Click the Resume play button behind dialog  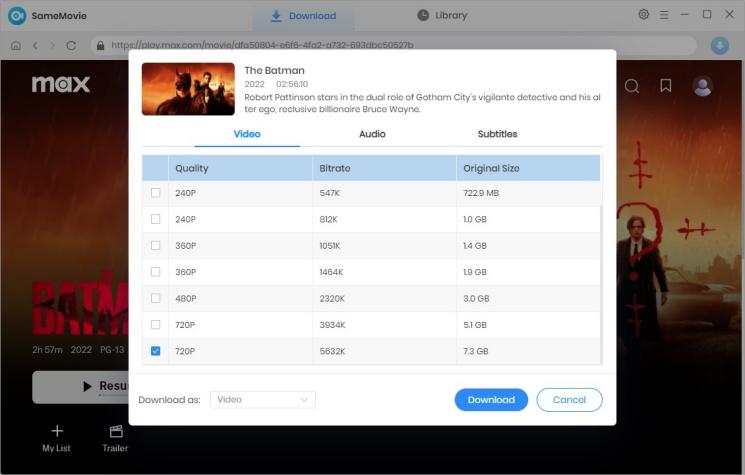pos(81,387)
